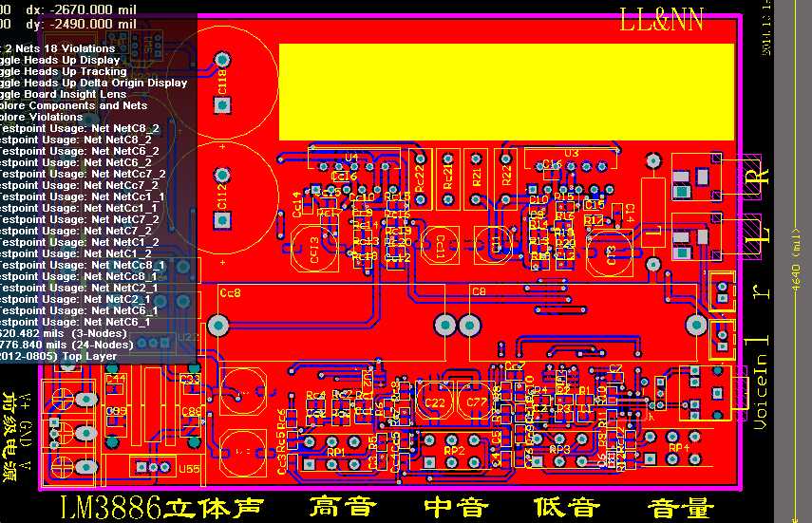Image resolution: width=812 pixels, height=523 pixels.
Task: Click the 低音 silkscreen label
Action: (567, 508)
